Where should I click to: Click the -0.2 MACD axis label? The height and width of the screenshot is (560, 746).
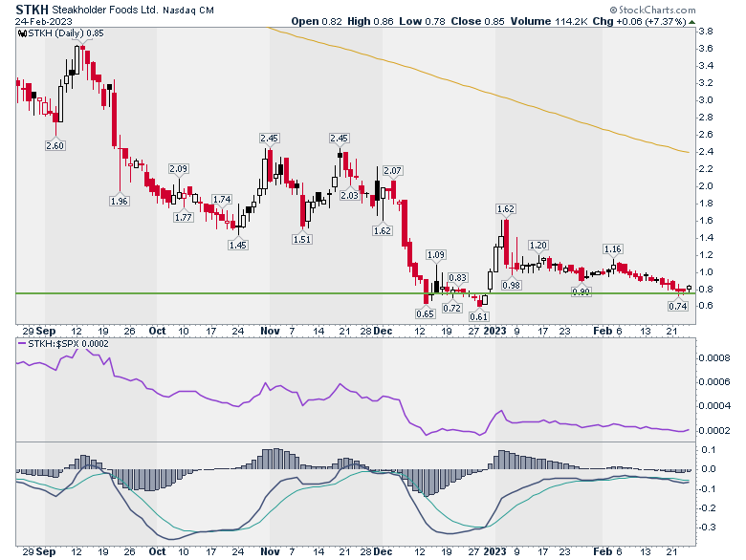pyautogui.click(x=709, y=508)
